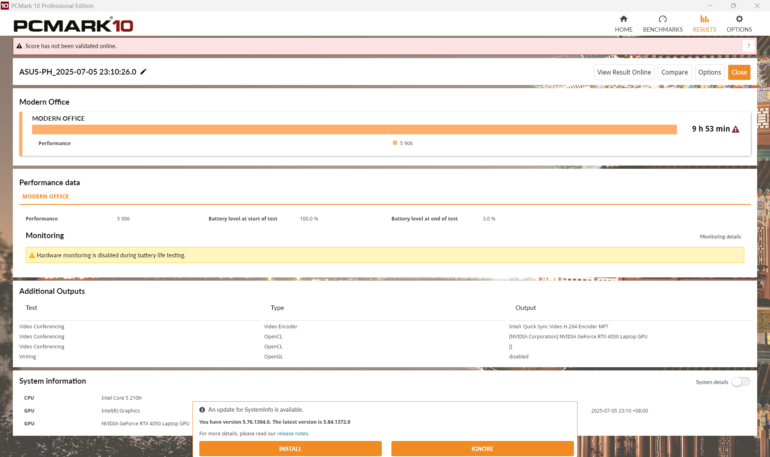This screenshot has height=457, width=770.
Task: Click the Intel Quick Sync Video H.264 Encoder MFT output
Action: (x=558, y=326)
